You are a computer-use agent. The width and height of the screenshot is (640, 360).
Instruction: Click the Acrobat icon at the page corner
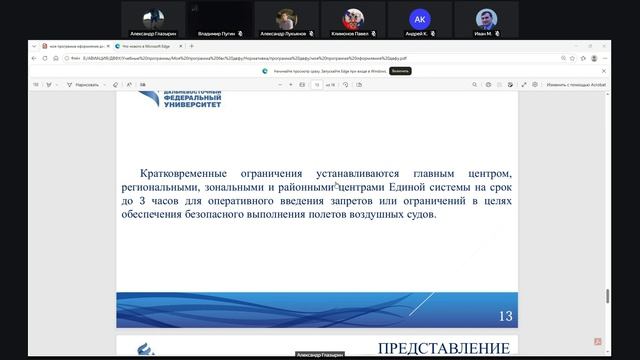598,342
